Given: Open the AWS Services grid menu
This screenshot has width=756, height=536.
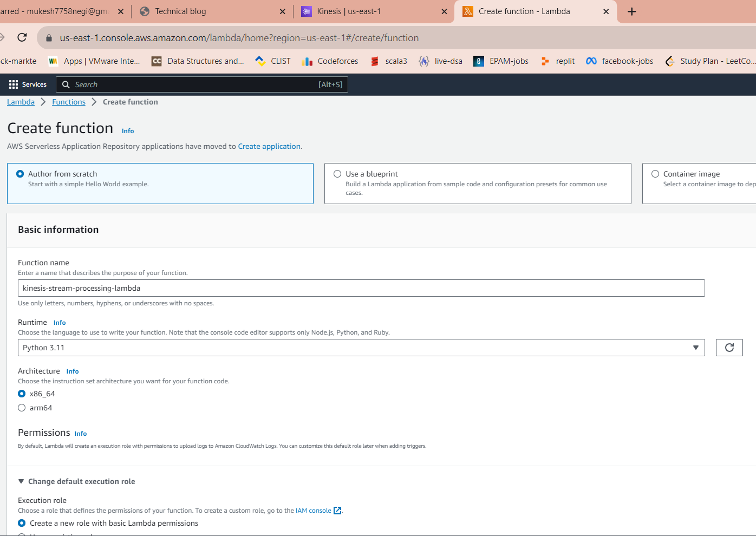Looking at the screenshot, I should coord(28,84).
